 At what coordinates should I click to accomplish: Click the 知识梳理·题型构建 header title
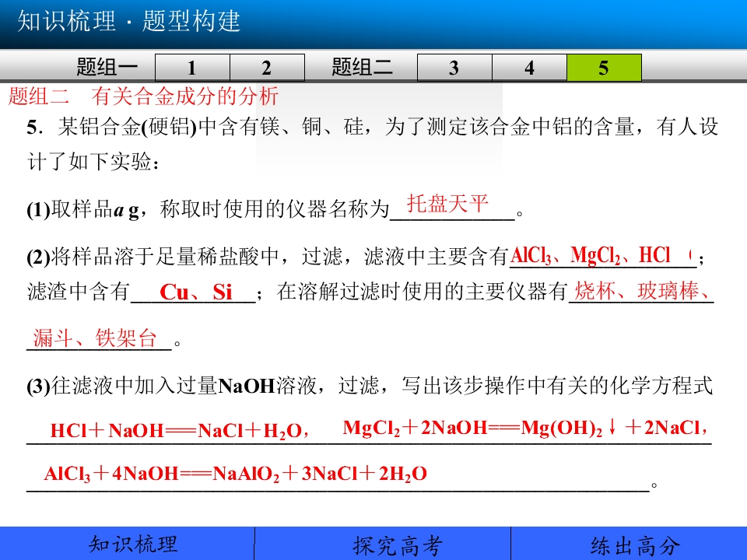point(128,21)
